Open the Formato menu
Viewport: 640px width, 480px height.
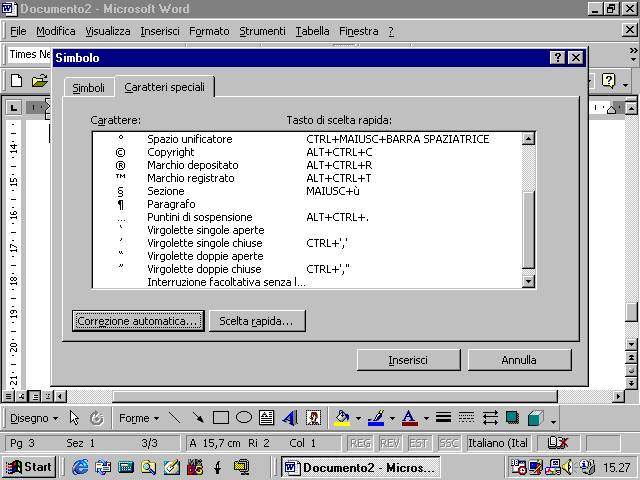209,31
